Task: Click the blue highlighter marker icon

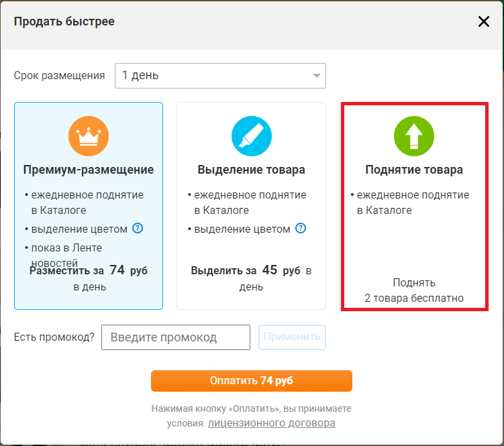Action: [252, 136]
